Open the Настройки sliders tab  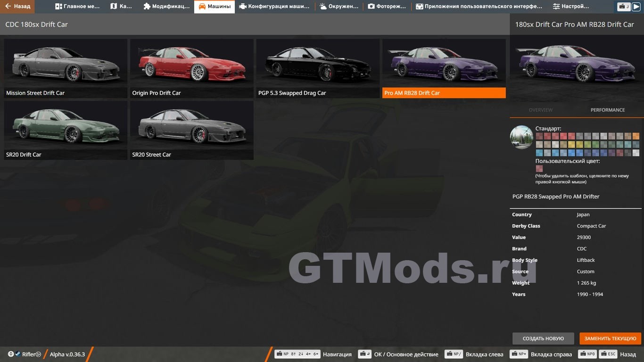pyautogui.click(x=571, y=7)
